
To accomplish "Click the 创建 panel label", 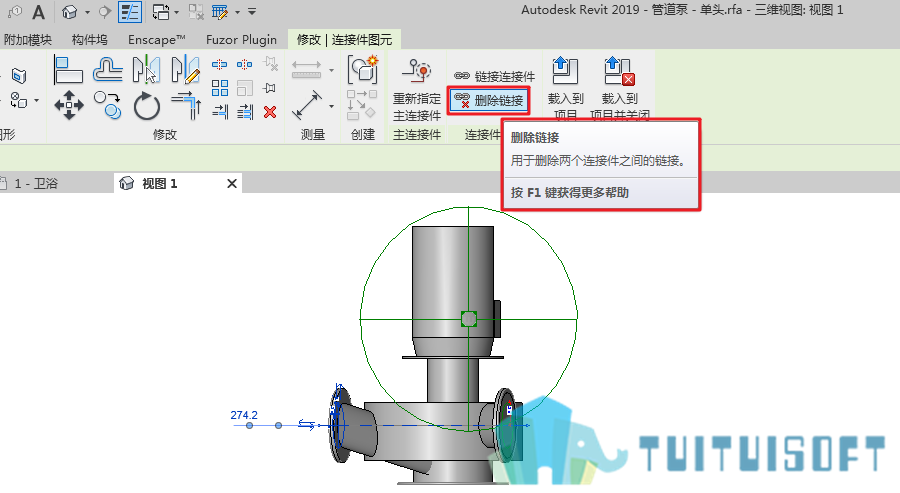I will pyautogui.click(x=363, y=134).
